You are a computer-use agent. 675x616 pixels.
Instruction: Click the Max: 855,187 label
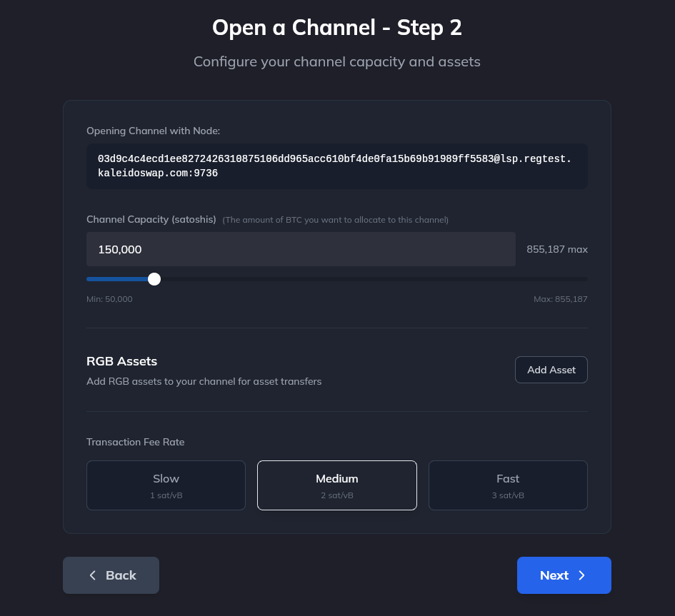pos(561,298)
